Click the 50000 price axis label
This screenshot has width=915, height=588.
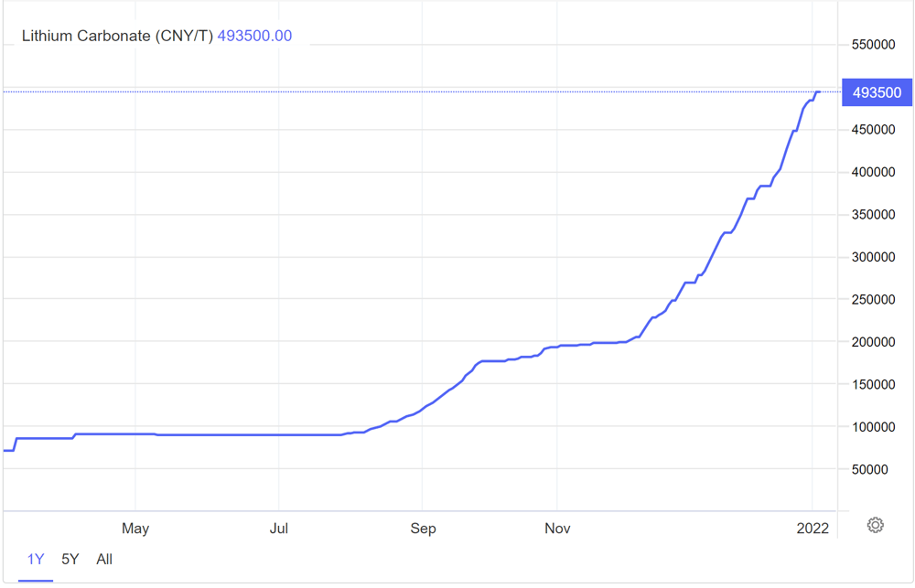869,470
